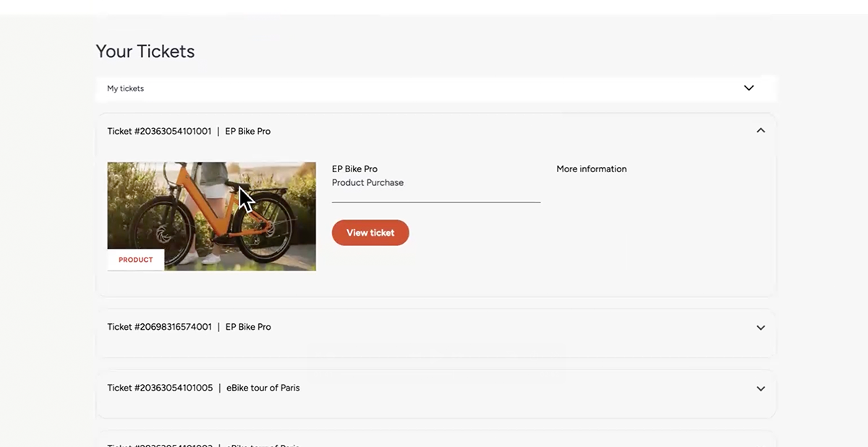Click EP Bike Pro name in ticket #20698316574001 header
The height and width of the screenshot is (447, 868).
point(248,327)
